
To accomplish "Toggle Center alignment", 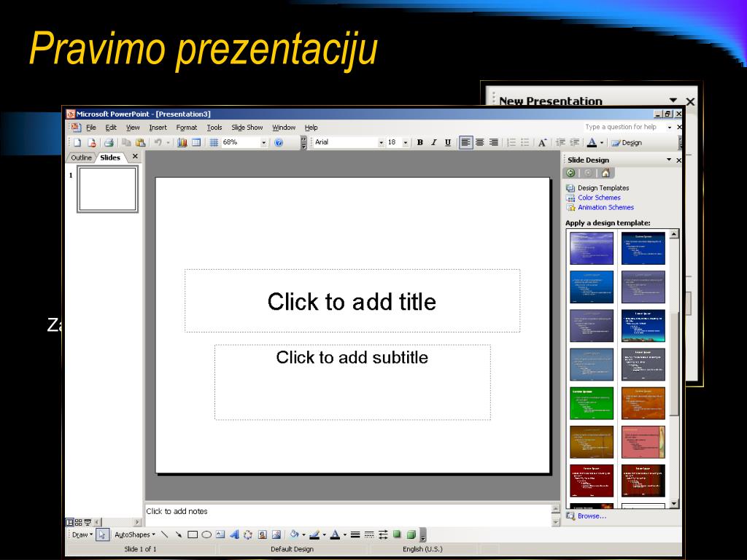I will [x=480, y=142].
